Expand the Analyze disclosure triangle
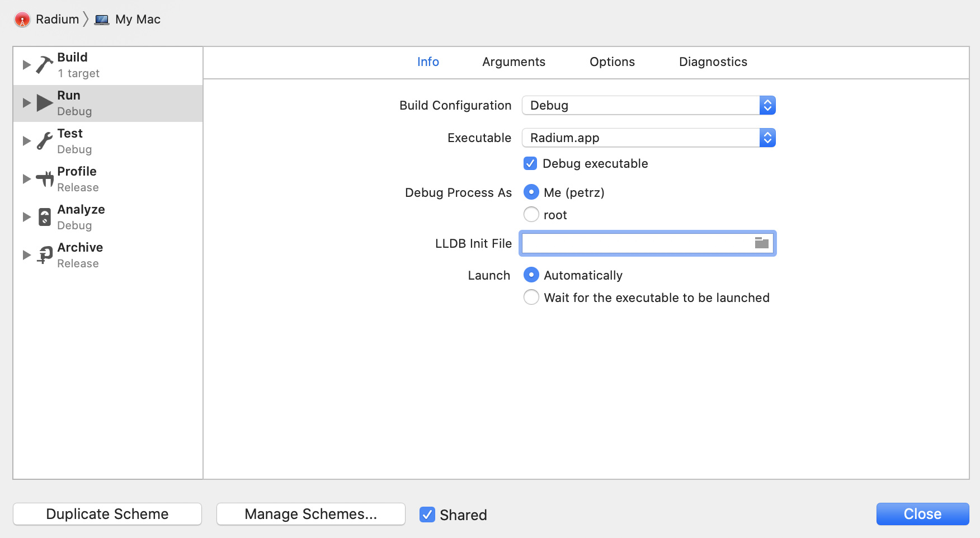 pos(26,217)
